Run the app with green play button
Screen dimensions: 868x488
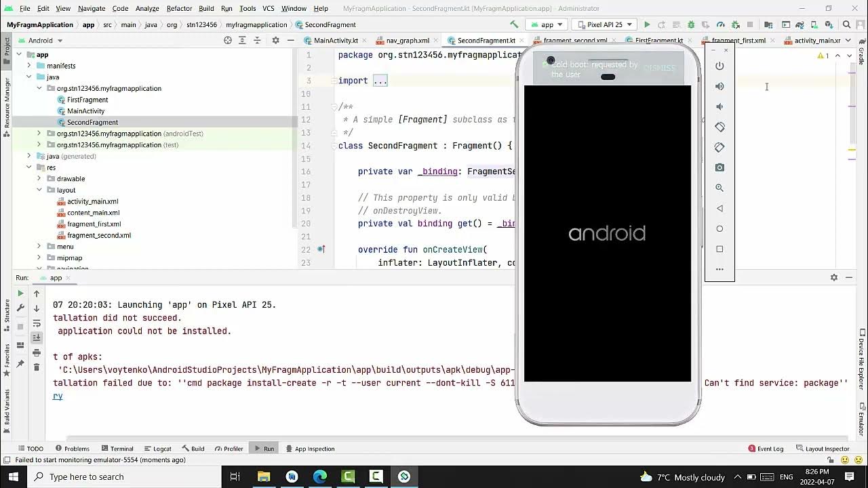tap(647, 24)
